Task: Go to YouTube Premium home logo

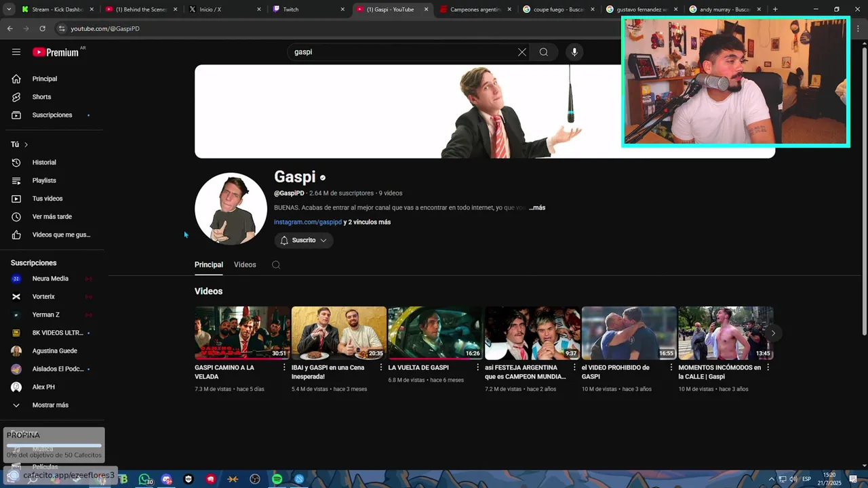Action: click(56, 52)
